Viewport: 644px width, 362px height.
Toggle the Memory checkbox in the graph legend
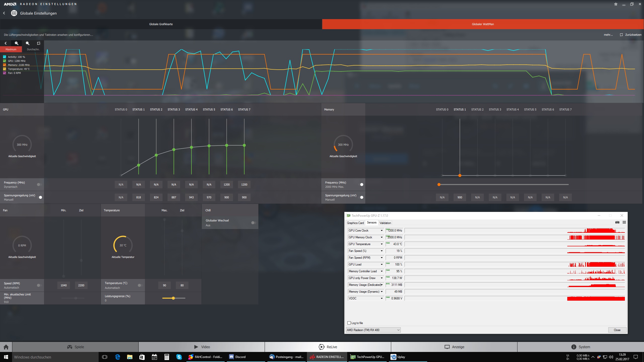[x=5, y=65]
